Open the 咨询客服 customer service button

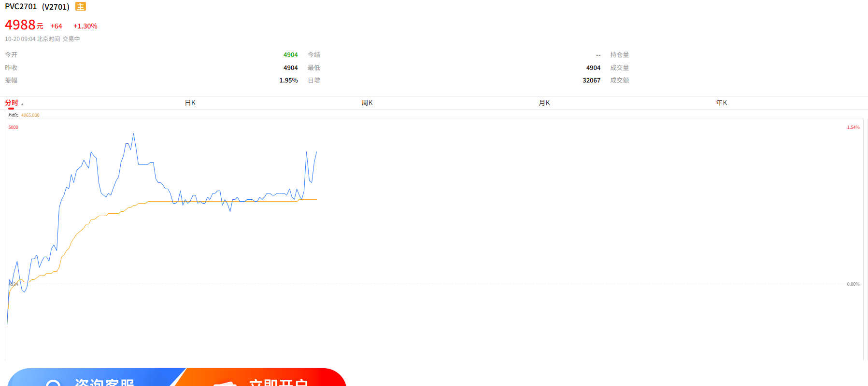pos(97,378)
